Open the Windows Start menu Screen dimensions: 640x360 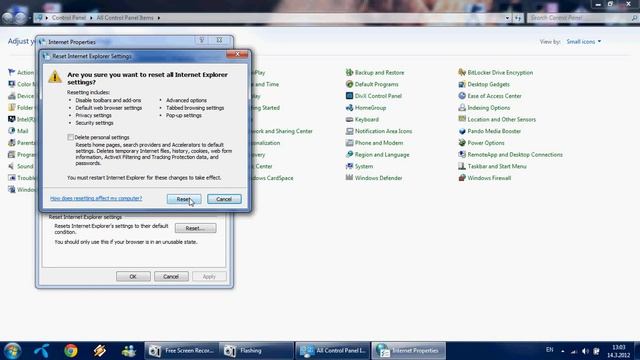point(12,351)
